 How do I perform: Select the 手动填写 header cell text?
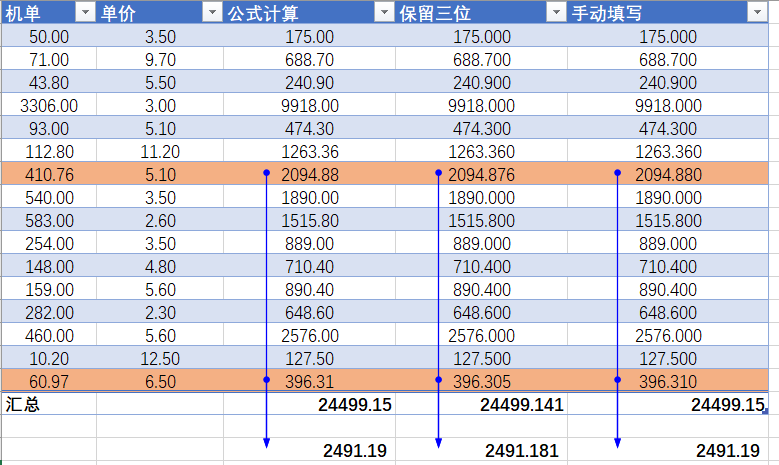607,13
